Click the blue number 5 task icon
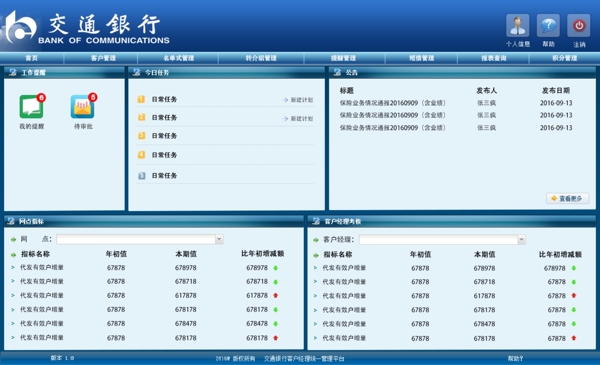The image size is (600, 365). 141,176
